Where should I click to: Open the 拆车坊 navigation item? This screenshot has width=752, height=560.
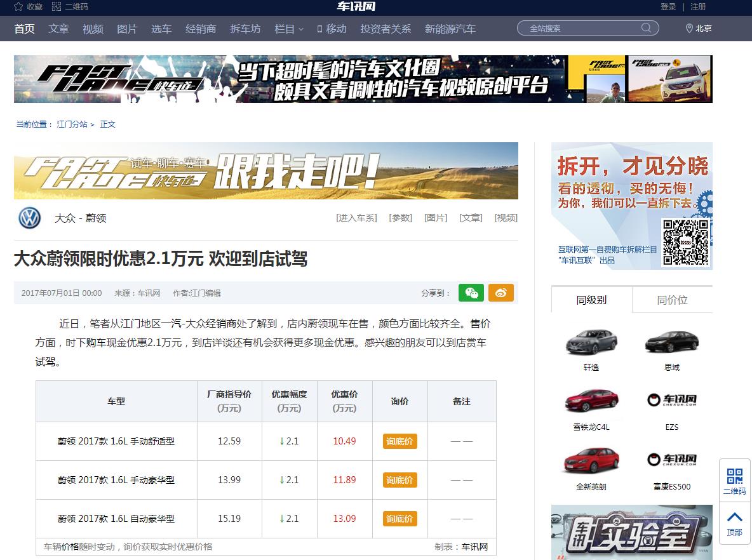[245, 29]
